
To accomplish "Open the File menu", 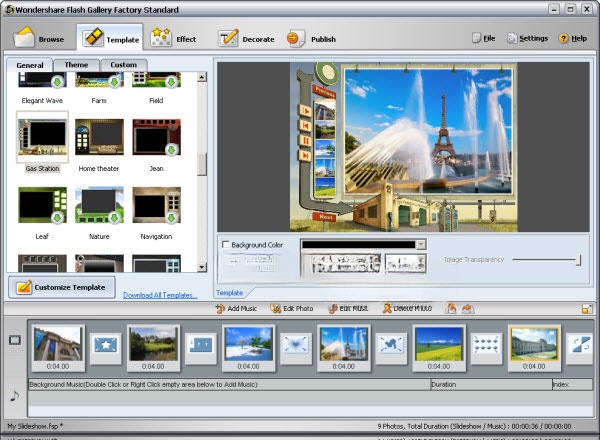I will point(484,38).
